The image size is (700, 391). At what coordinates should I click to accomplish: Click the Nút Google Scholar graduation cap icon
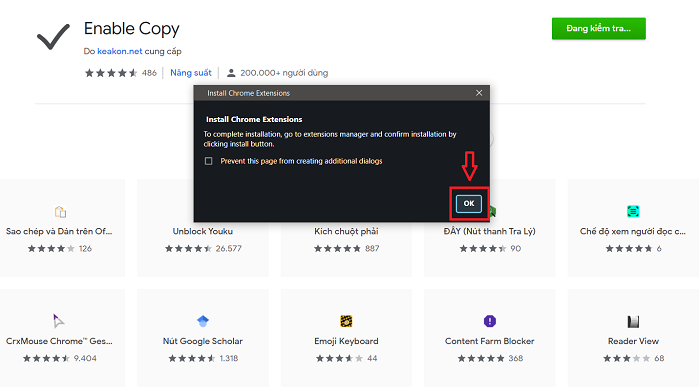(x=203, y=320)
